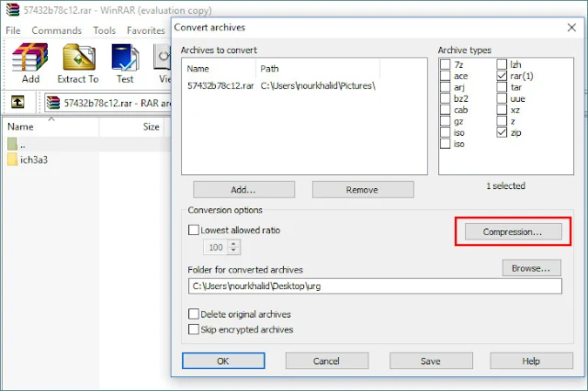
Task: Open the File menu
Action: click(13, 30)
